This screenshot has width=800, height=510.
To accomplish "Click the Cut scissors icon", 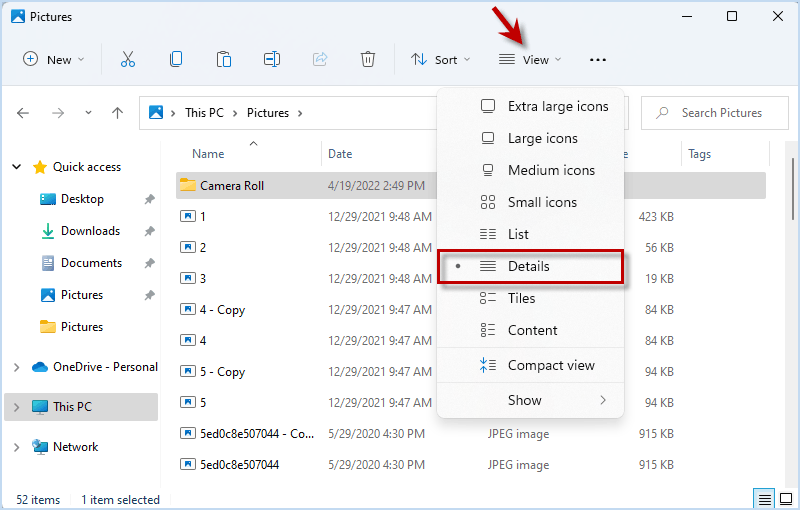I will click(128, 60).
